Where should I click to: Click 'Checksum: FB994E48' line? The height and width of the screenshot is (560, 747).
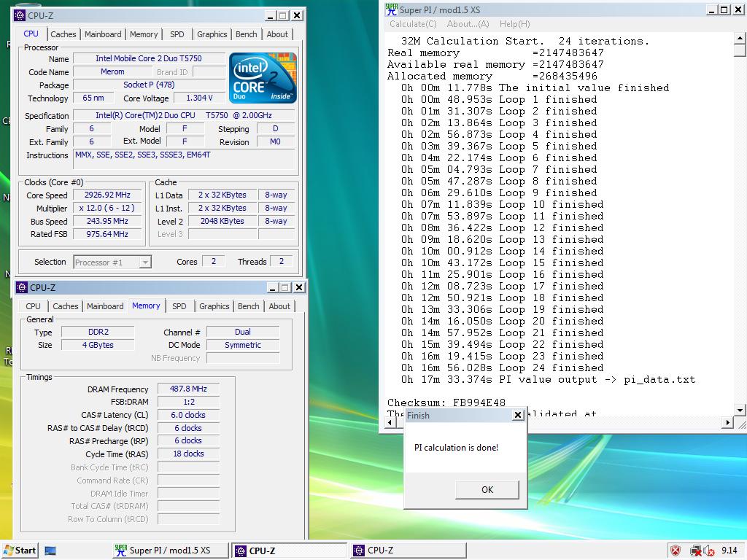[446, 402]
